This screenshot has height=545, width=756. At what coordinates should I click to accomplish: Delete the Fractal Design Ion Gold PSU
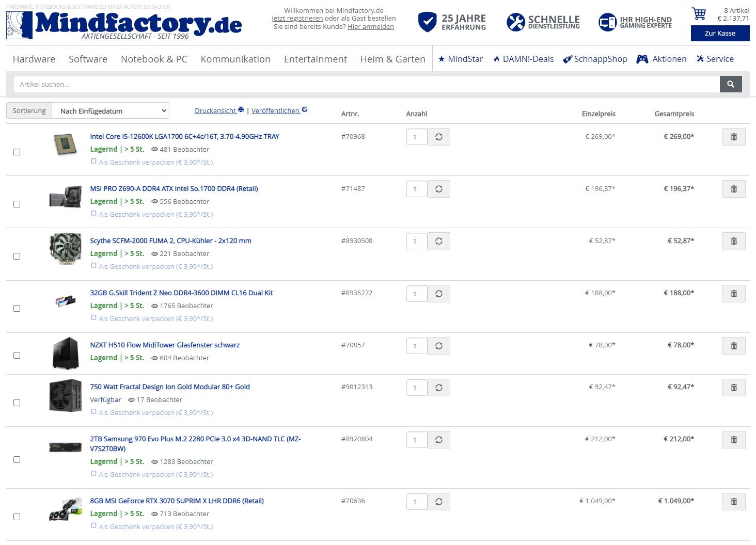(733, 388)
